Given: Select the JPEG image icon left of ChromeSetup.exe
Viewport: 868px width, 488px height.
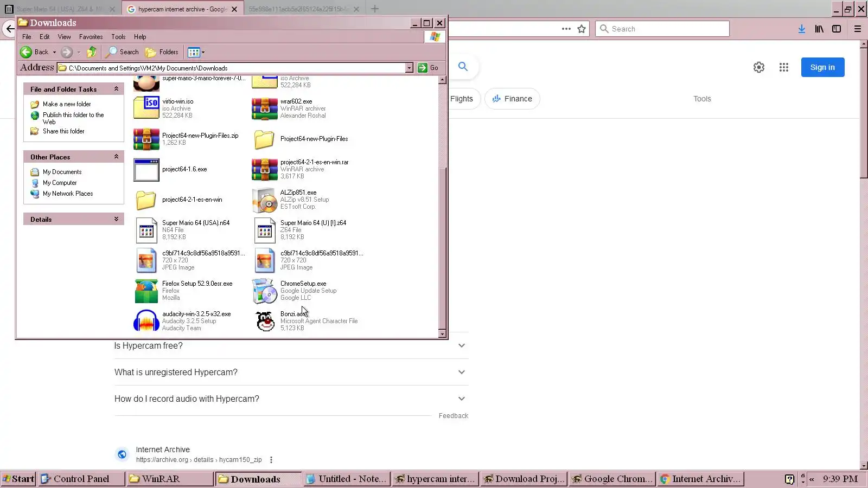Looking at the screenshot, I should coord(265,260).
